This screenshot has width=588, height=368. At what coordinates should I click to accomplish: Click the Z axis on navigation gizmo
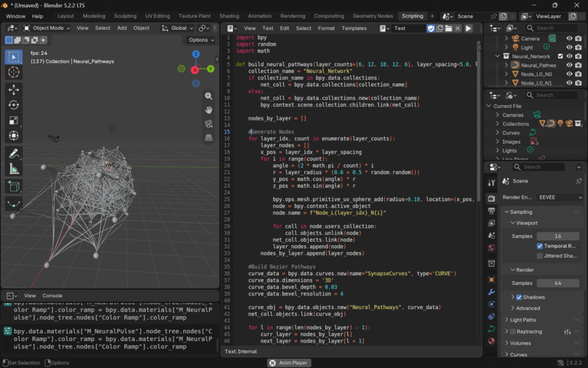click(196, 54)
